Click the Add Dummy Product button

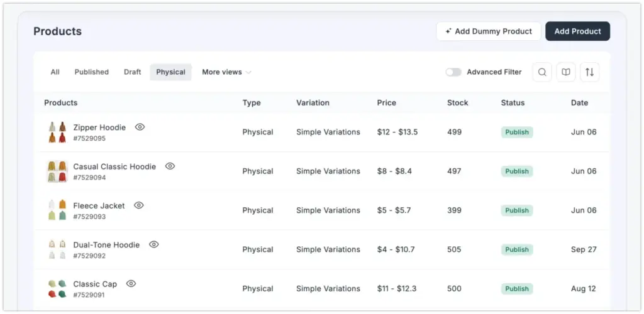(x=488, y=31)
